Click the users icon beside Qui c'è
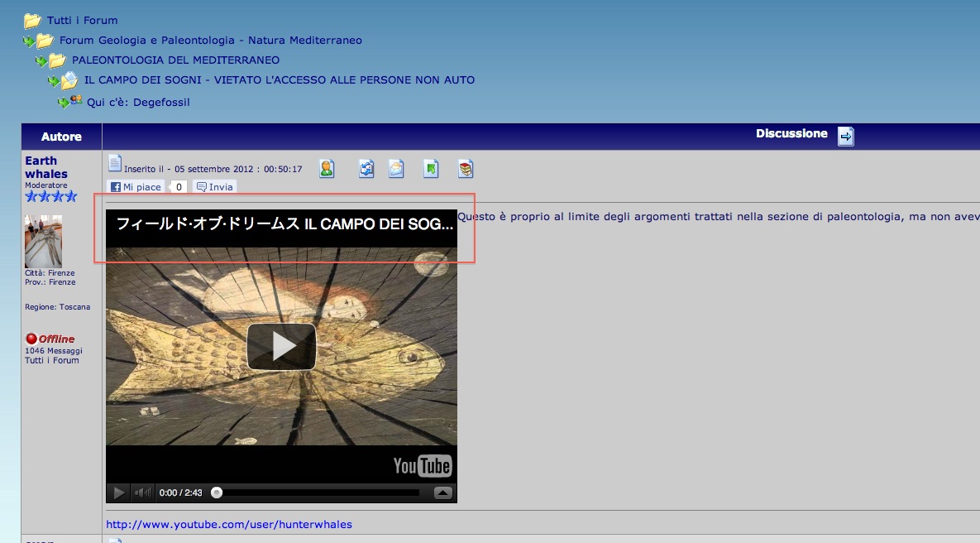The width and height of the screenshot is (980, 543). click(75, 100)
